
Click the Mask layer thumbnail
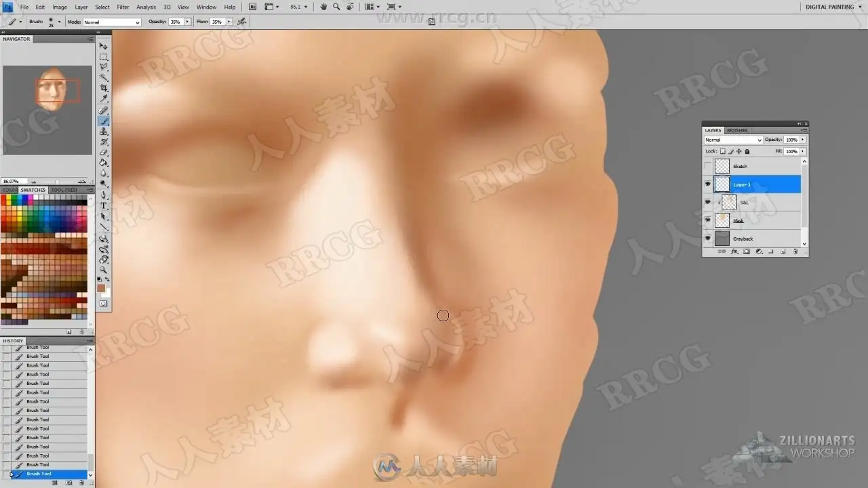pyautogui.click(x=722, y=220)
